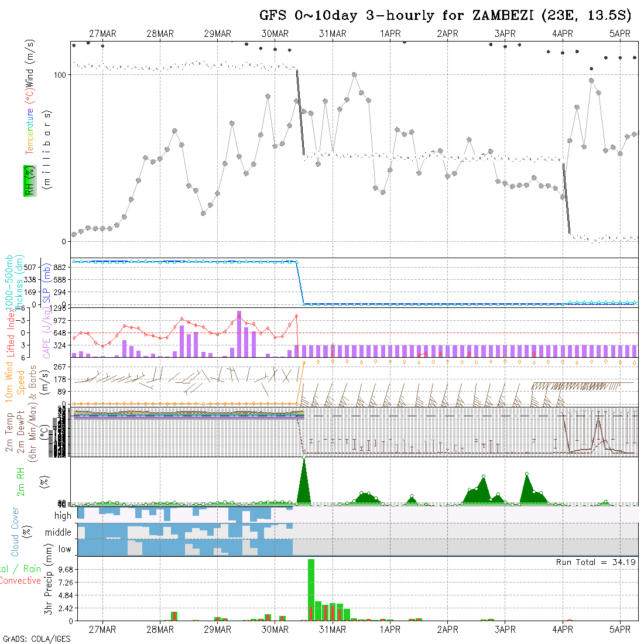Click the tallest green precipitation bar

click(x=311, y=589)
